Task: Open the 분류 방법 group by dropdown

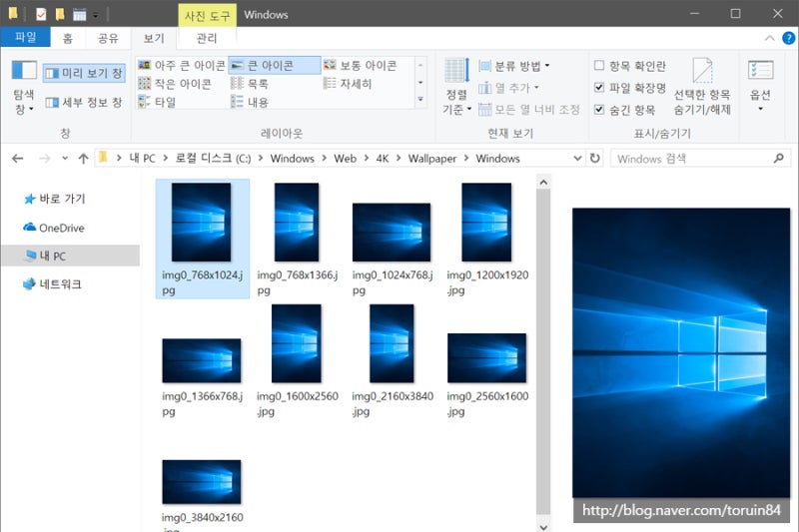Action: tap(514, 66)
